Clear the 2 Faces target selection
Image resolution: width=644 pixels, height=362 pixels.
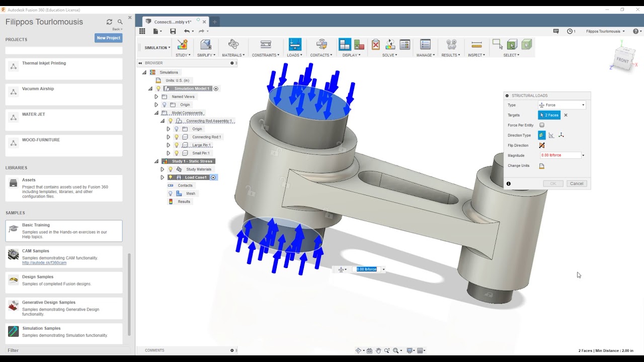(x=566, y=115)
